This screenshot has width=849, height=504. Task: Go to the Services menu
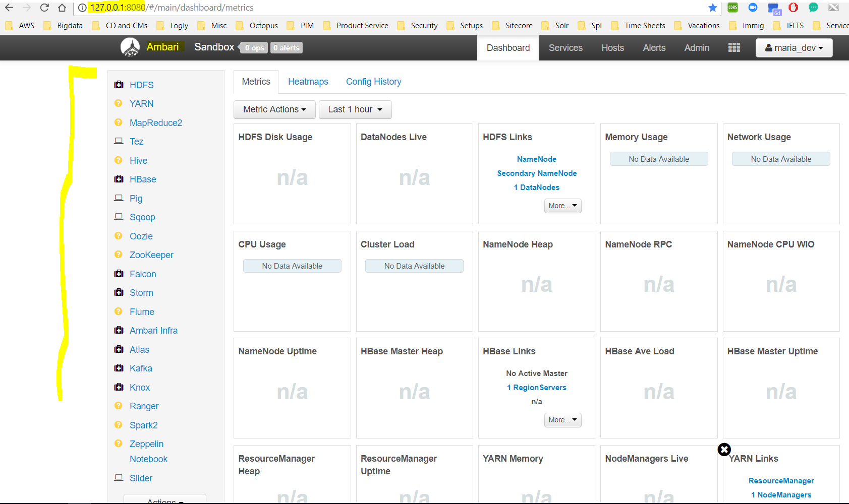[565, 48]
